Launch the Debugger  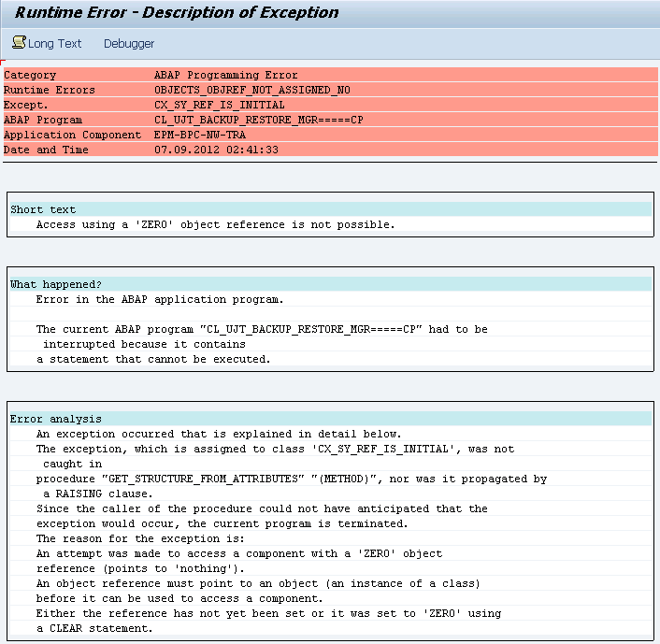pos(129,43)
